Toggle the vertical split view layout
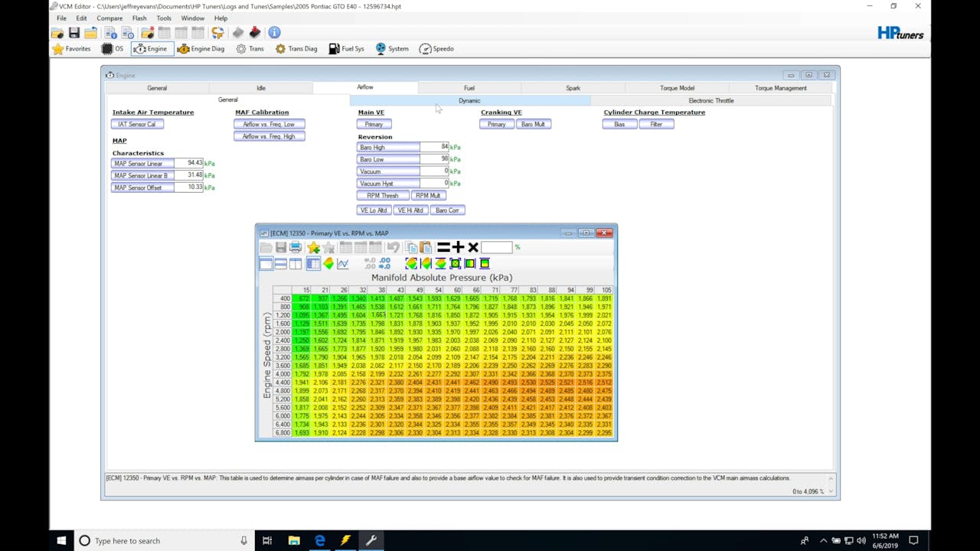Image resolution: width=980 pixels, height=551 pixels. [296, 264]
